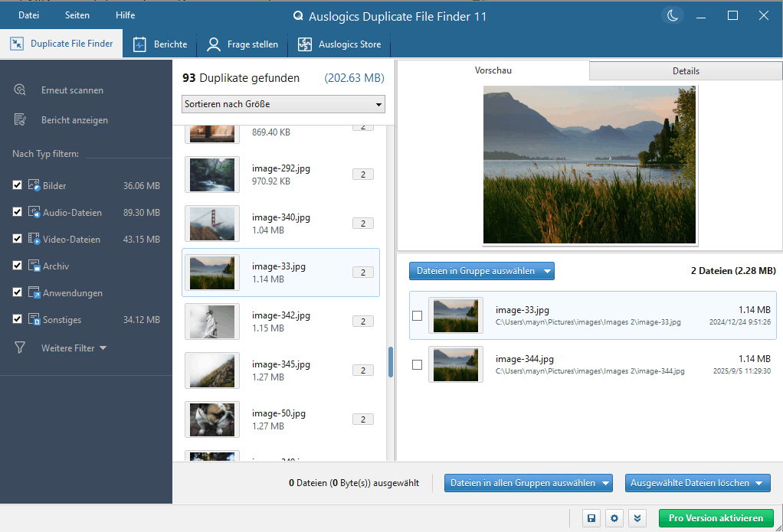Image resolution: width=783 pixels, height=532 pixels.
Task: Uncheck the Sonstiges filter checkbox
Action: coord(17,319)
